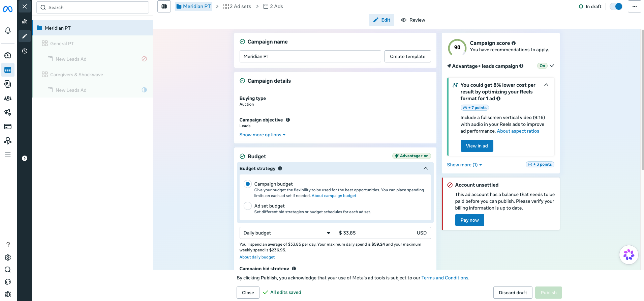Open the Meta logo home
The width and height of the screenshot is (644, 301).
(x=8, y=9)
